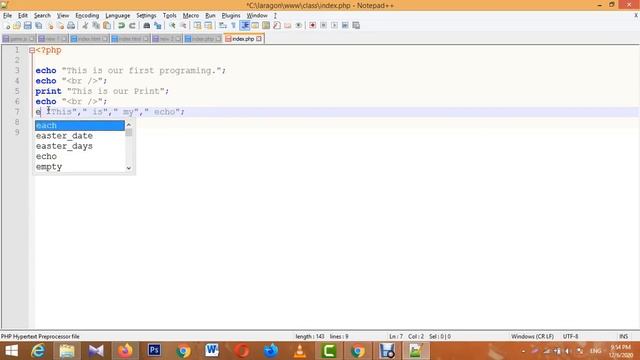Open the Macro menu
The height and width of the screenshot is (360, 640).
pyautogui.click(x=191, y=16)
